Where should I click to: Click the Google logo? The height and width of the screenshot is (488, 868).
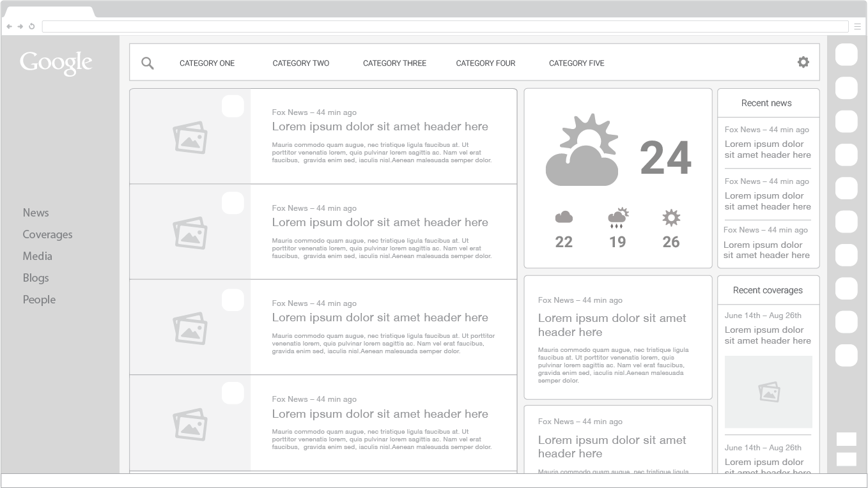[56, 63]
